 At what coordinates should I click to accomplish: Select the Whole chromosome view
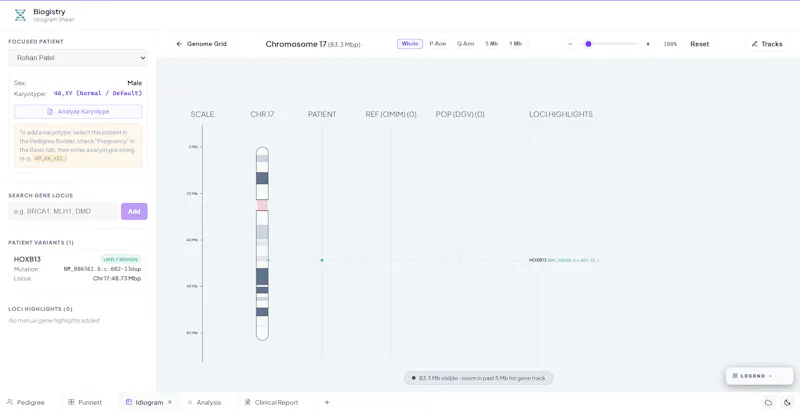click(410, 44)
